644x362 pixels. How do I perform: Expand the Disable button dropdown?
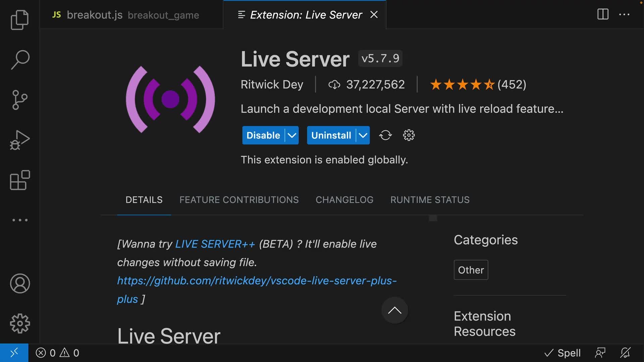291,135
